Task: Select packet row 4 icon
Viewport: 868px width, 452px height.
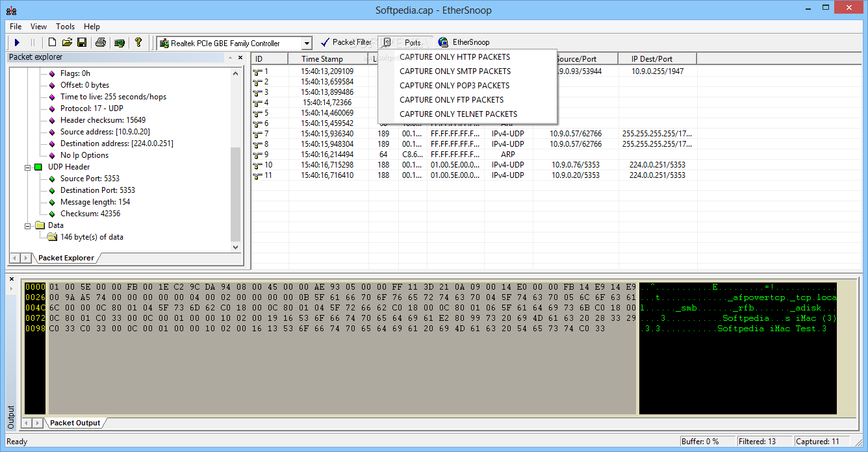Action: point(258,103)
